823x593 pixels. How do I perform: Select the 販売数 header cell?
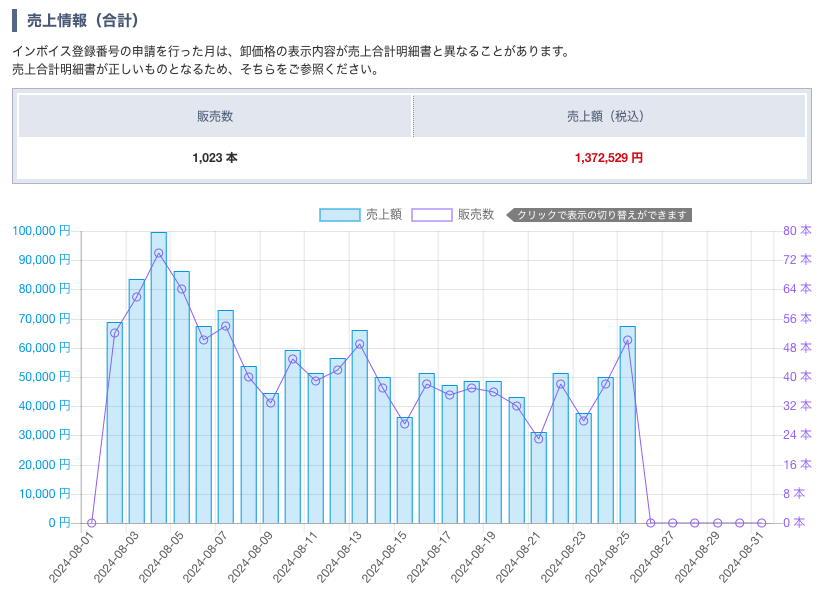tap(215, 116)
